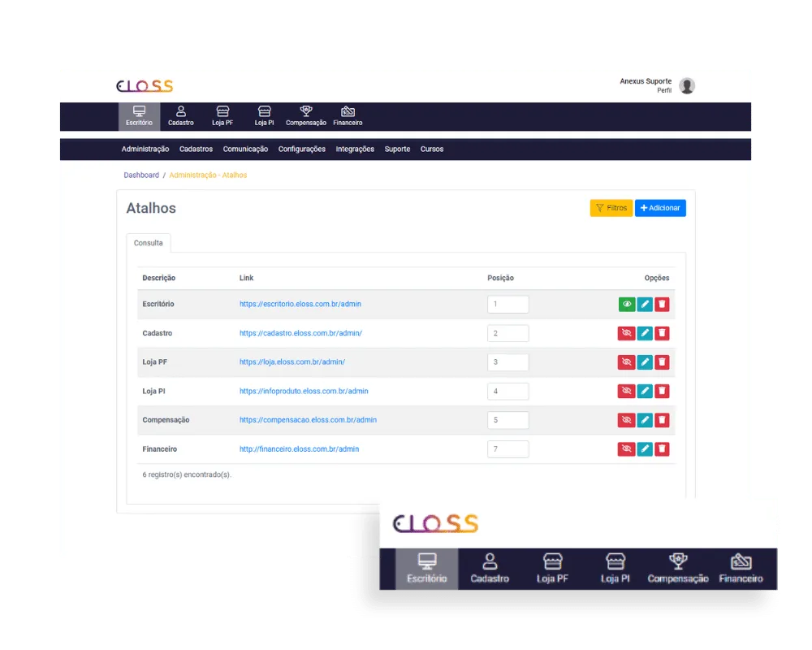Focus the Cadastro position field showing 2
812x650 pixels.
click(508, 333)
